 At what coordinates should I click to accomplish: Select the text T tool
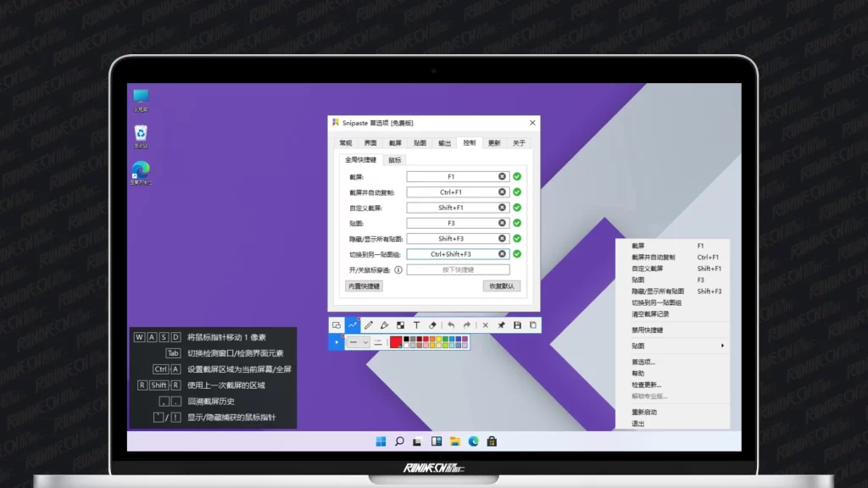tap(416, 325)
